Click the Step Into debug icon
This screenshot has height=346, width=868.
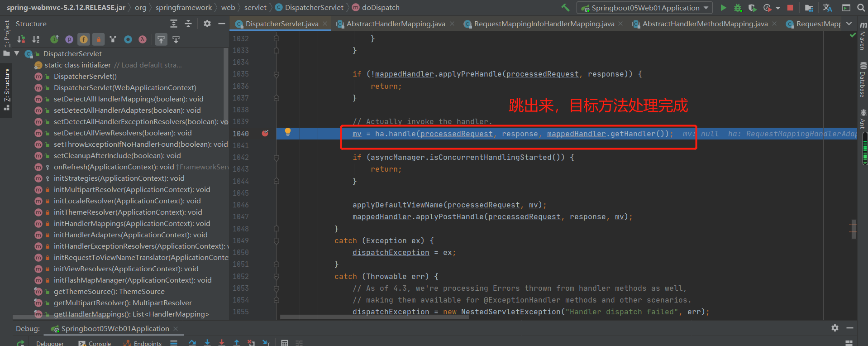207,343
